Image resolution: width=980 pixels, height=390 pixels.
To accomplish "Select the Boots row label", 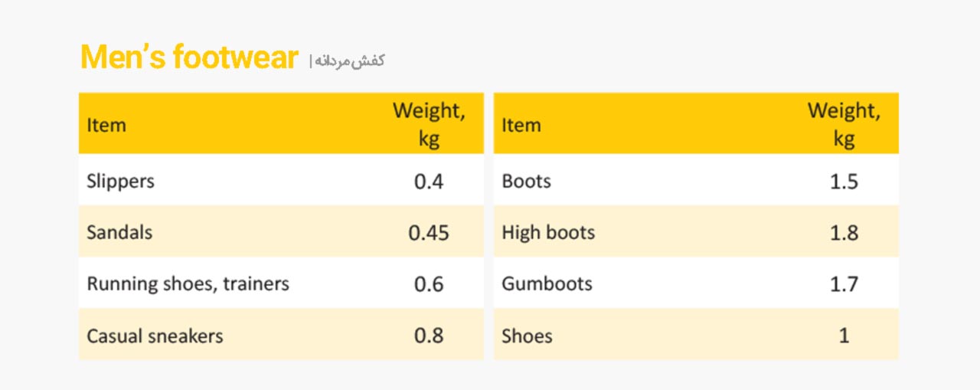I will pos(526,182).
